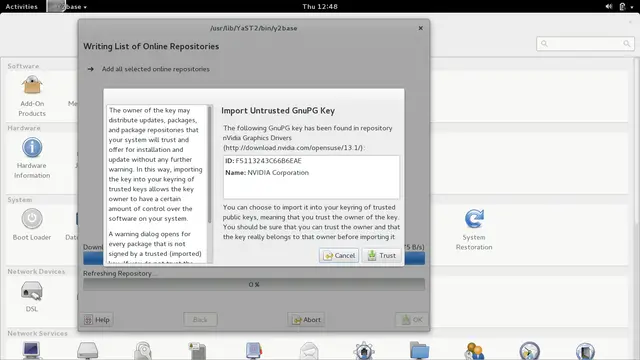
Task: Click the door icon under Network Services
Action: pos(585,351)
